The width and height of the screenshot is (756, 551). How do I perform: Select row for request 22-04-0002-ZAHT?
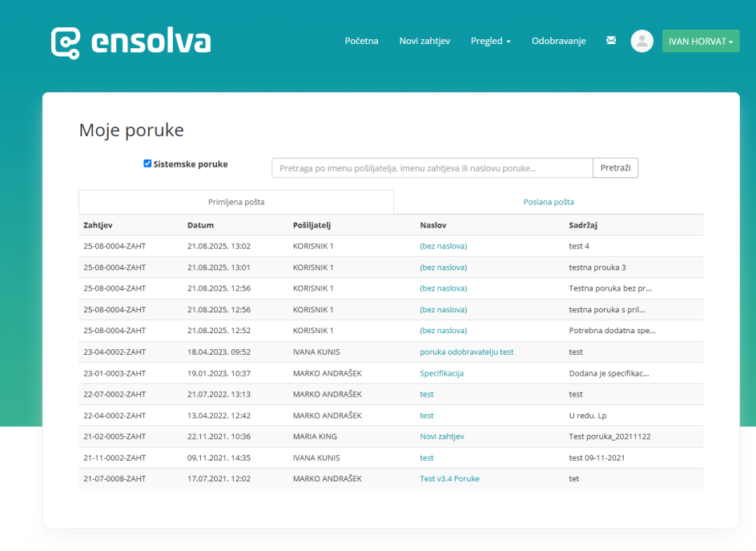[115, 416]
